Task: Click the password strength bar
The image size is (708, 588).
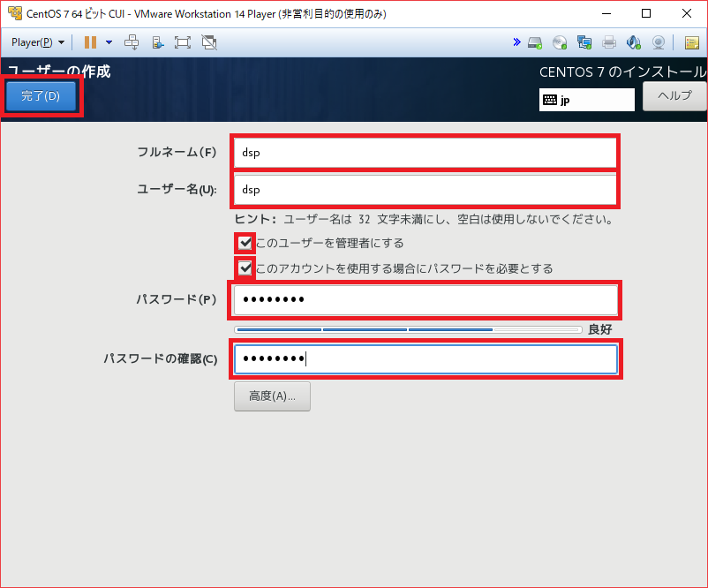Action: pyautogui.click(x=407, y=329)
